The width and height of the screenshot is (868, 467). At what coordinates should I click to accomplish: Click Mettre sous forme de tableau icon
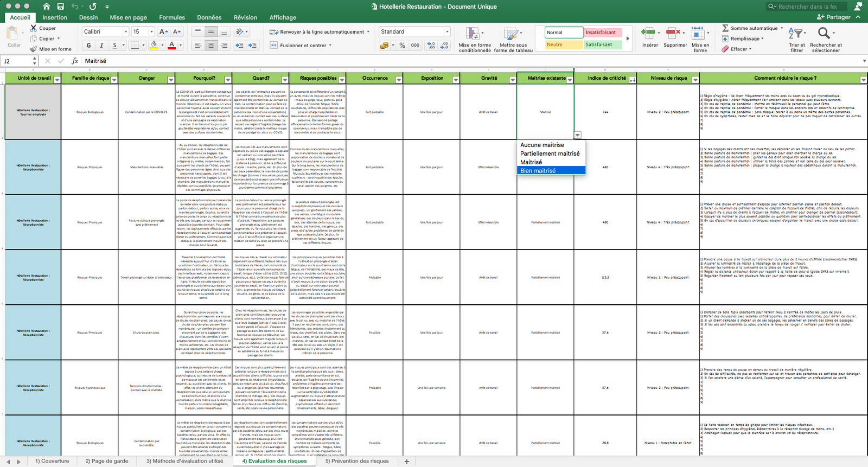[x=510, y=34]
